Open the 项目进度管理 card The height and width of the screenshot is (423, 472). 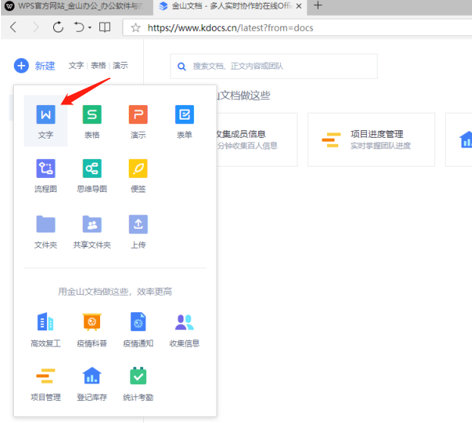[x=371, y=139]
